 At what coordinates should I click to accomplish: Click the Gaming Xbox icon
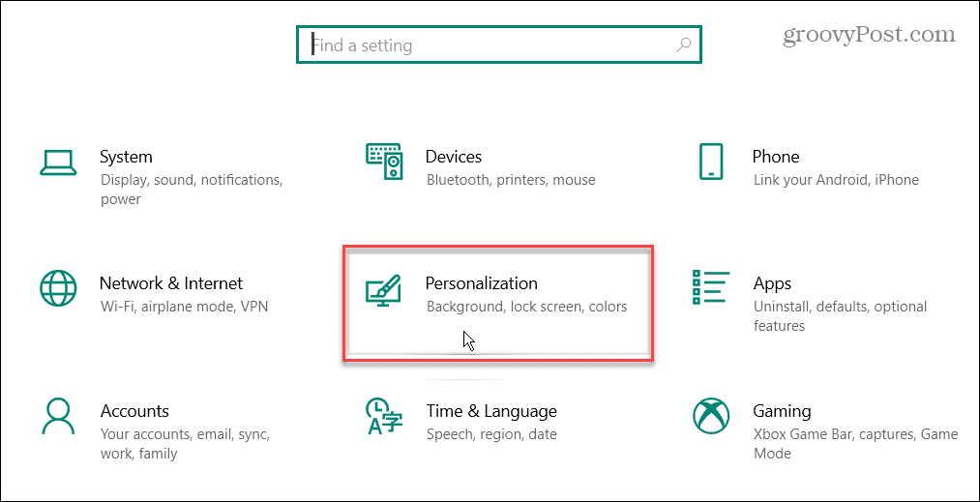(711, 416)
